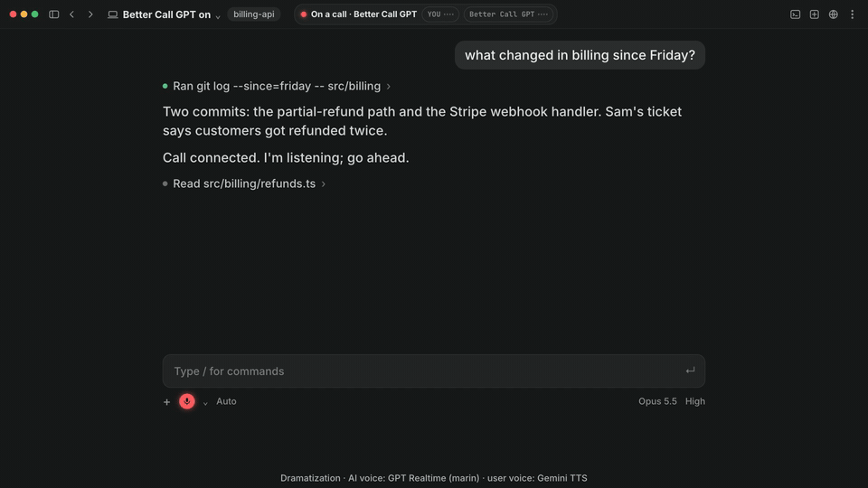Go forward with the right arrow
Viewport: 868px width, 488px height.
[x=90, y=14]
